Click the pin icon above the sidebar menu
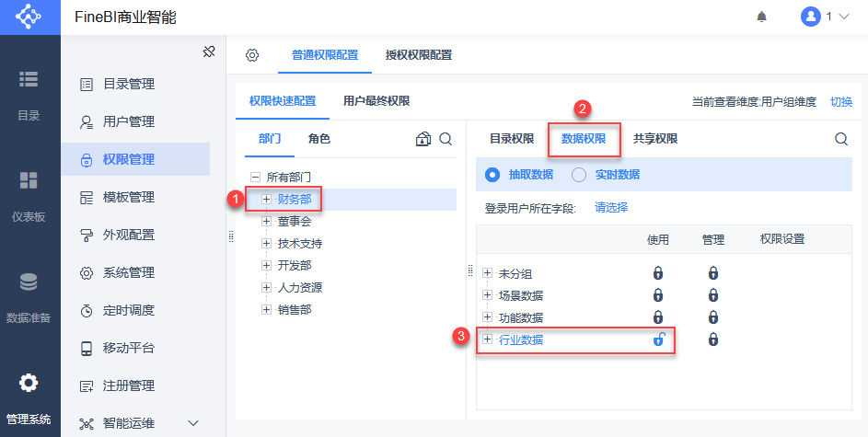 point(209,52)
